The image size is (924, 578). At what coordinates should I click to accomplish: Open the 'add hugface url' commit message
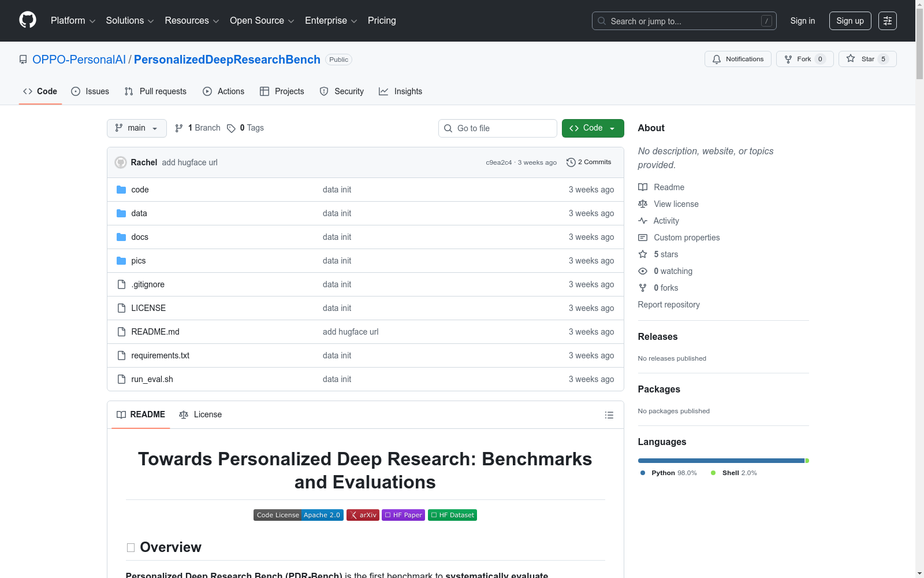coord(190,162)
